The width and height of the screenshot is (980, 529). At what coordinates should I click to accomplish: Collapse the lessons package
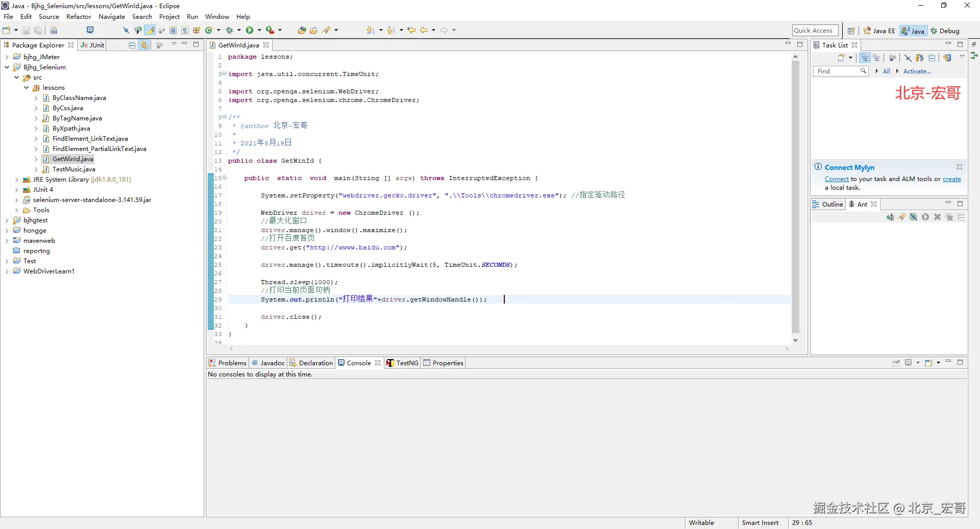[x=27, y=88]
